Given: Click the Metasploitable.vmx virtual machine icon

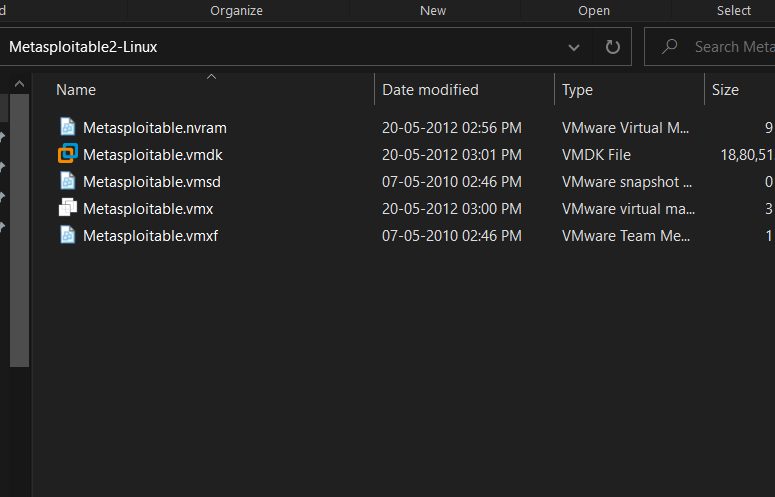Looking at the screenshot, I should click(x=68, y=207).
